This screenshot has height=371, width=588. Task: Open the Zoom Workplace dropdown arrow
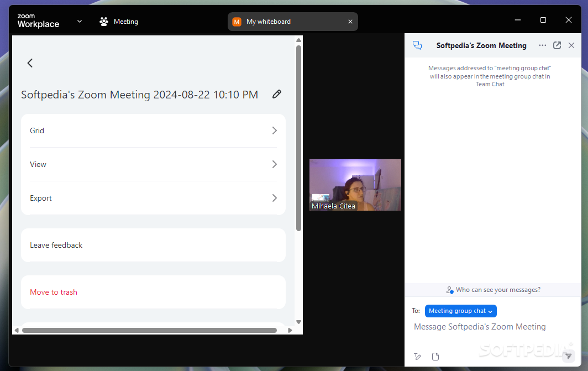(80, 22)
